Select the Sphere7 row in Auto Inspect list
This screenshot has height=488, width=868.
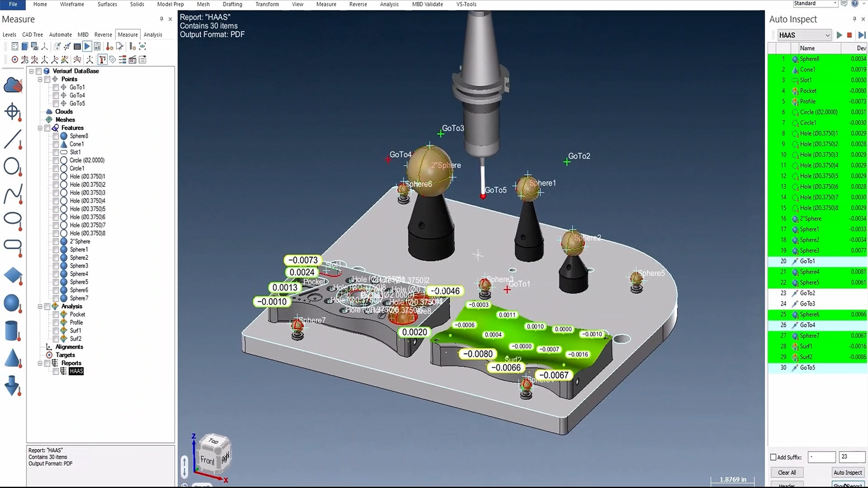[814, 335]
